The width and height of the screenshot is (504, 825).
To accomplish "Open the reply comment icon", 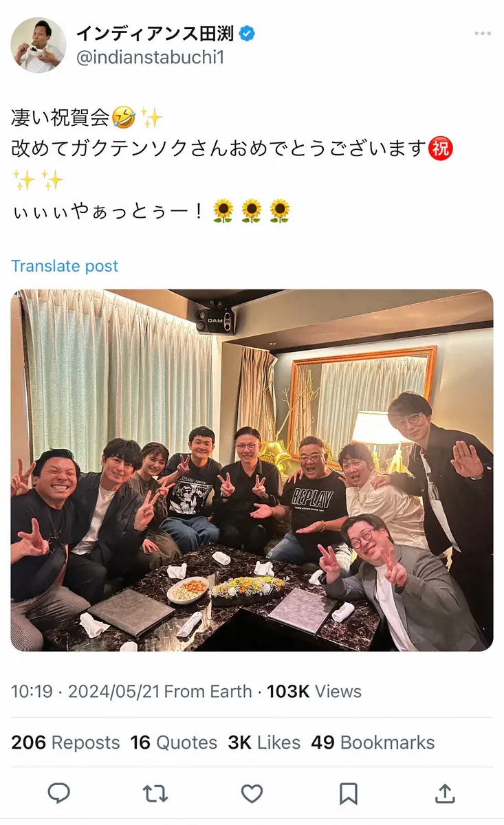I will point(59,793).
